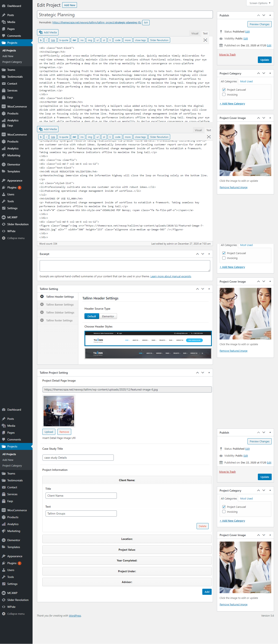Switch Header Source Type to Elementor
The width and height of the screenshot is (278, 644).
pyautogui.click(x=108, y=316)
